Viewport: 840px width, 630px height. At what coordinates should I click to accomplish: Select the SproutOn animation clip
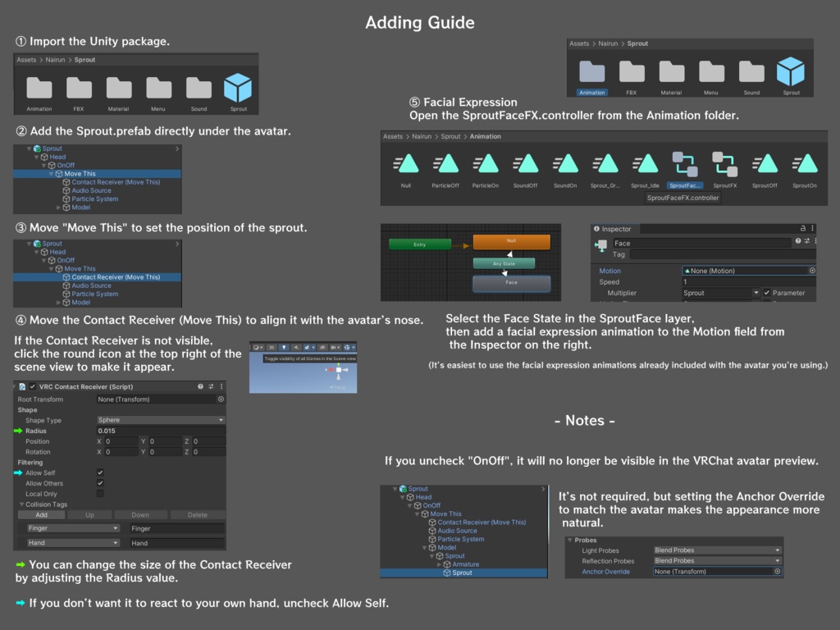[805, 169]
